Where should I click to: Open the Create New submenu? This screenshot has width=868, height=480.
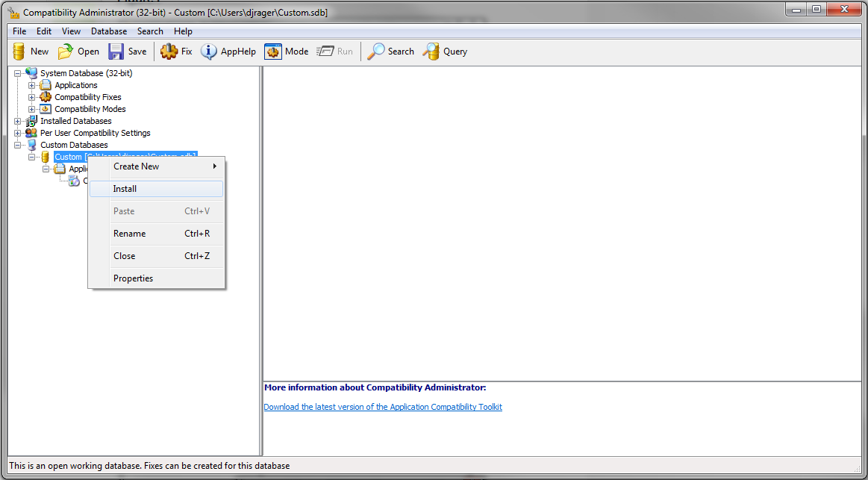[156, 166]
